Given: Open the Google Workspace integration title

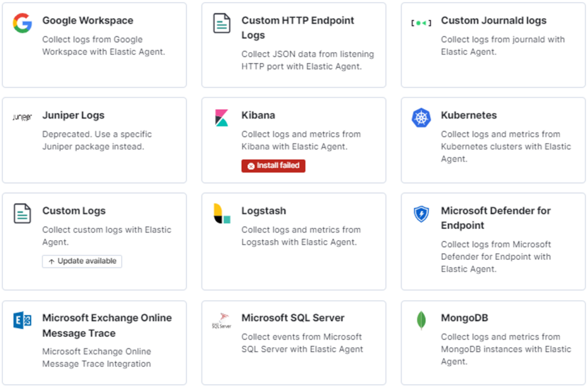Looking at the screenshot, I should click(87, 21).
